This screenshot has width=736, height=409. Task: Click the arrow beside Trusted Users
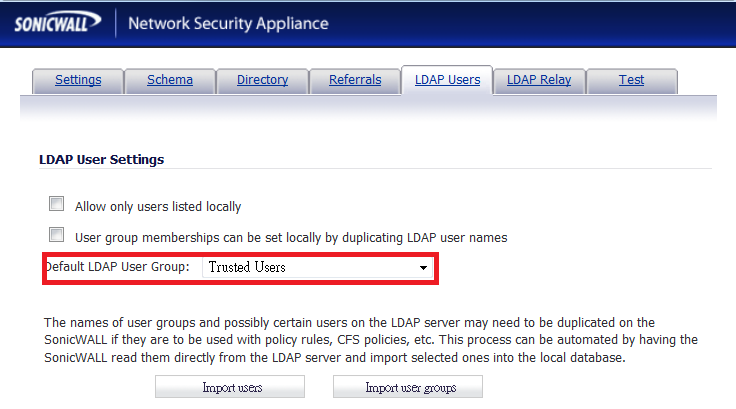click(x=424, y=268)
